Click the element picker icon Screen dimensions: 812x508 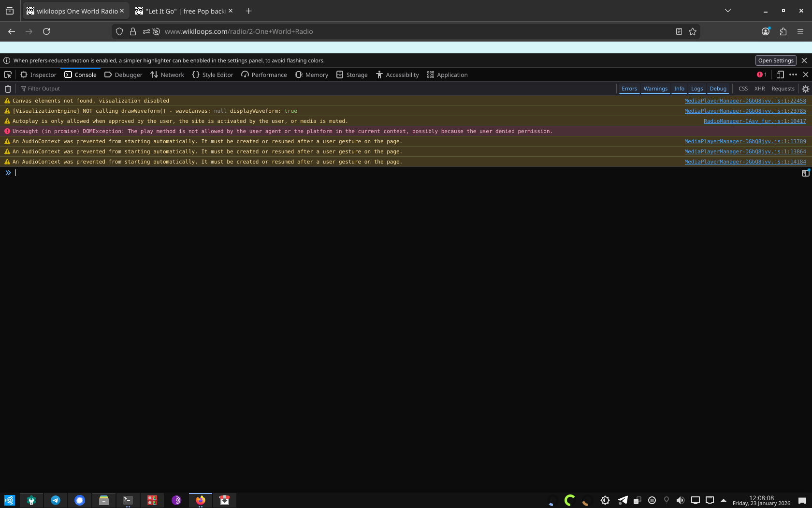[x=8, y=75]
